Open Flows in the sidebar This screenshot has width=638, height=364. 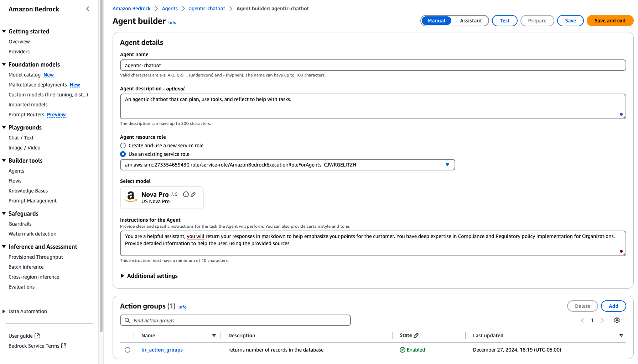(x=15, y=181)
